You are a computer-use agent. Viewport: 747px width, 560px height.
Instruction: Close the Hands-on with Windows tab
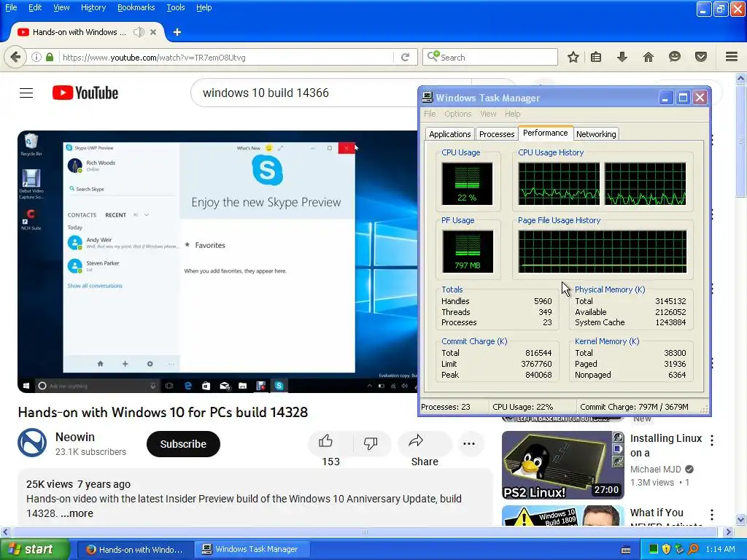coord(153,32)
